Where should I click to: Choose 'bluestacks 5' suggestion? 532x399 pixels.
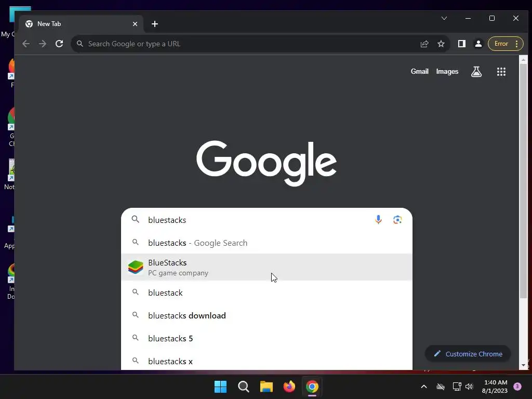coord(267,339)
